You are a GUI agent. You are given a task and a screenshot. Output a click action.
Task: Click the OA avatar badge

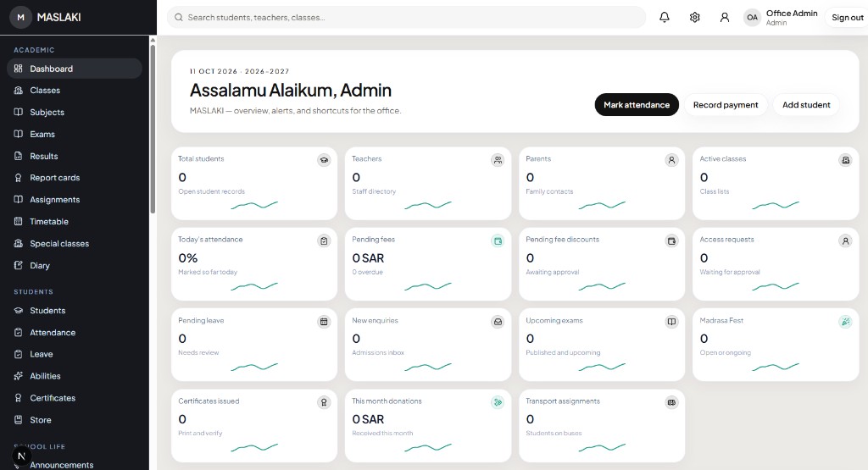753,17
